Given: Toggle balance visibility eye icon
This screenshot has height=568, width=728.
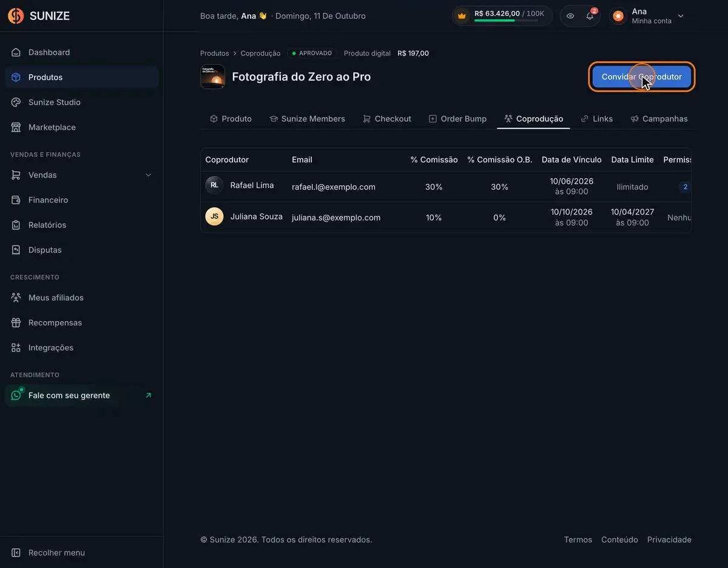Looking at the screenshot, I should click(x=570, y=16).
